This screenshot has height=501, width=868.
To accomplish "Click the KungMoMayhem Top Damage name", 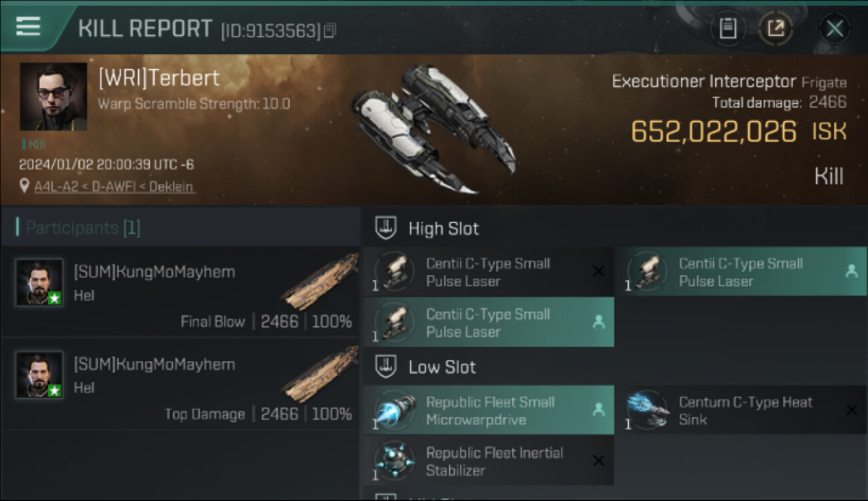I will coord(154,365).
